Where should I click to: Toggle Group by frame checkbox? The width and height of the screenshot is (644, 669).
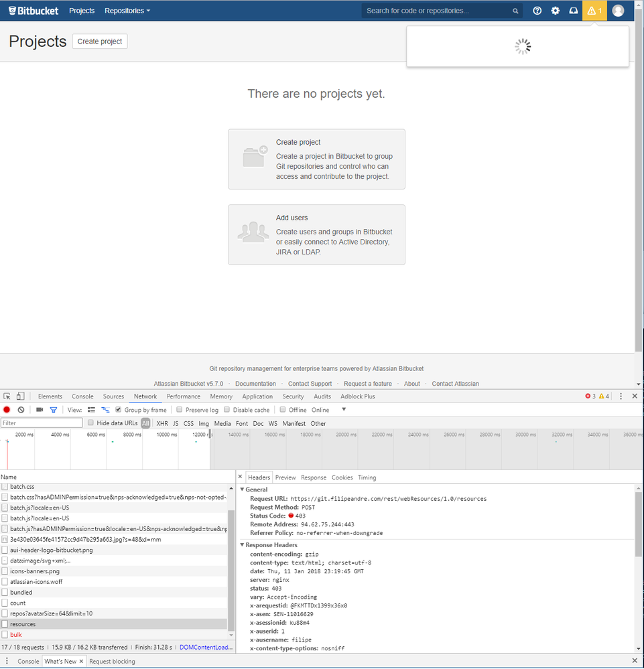click(119, 410)
